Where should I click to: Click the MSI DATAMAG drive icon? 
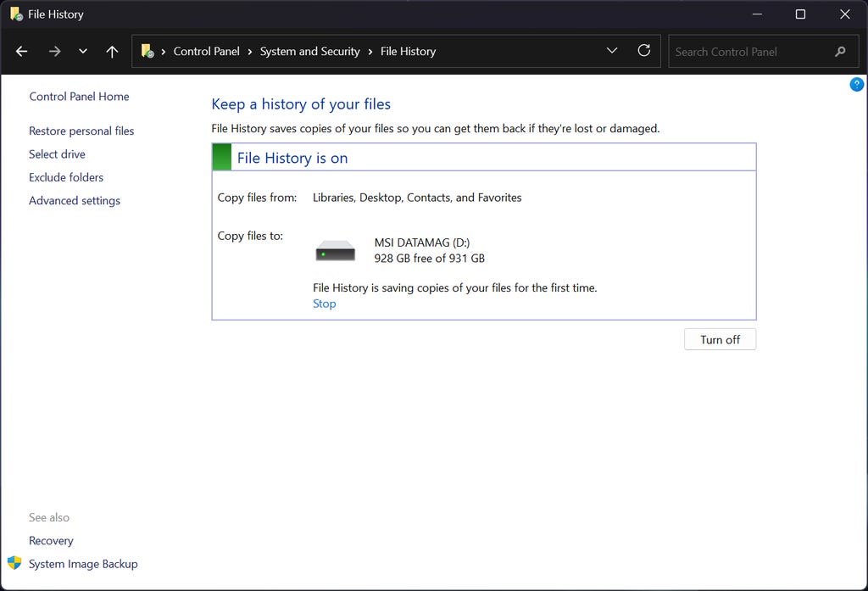click(336, 251)
